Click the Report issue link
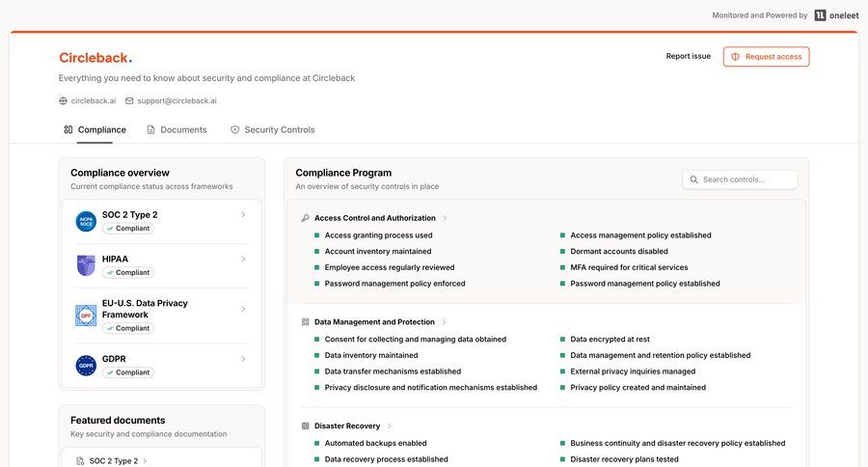The height and width of the screenshot is (467, 868). click(688, 57)
